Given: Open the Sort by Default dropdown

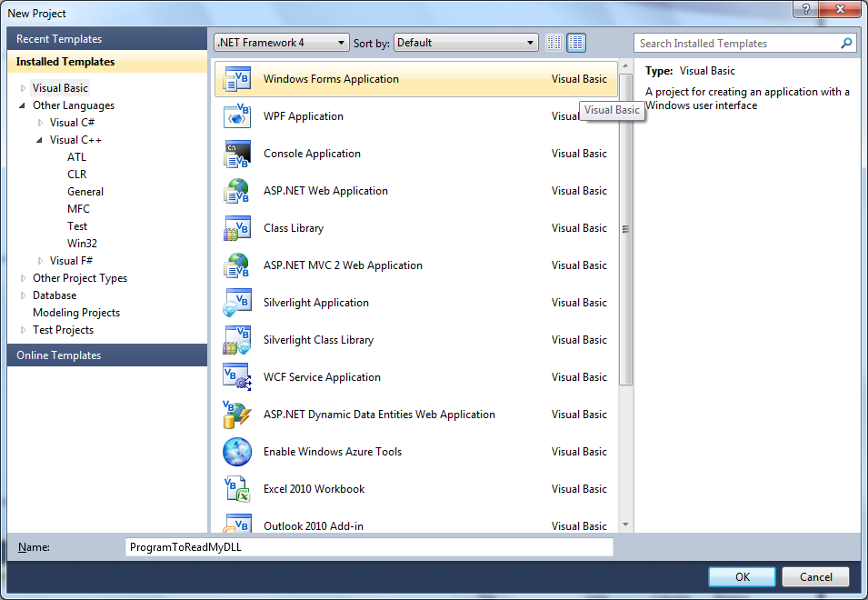Looking at the screenshot, I should click(x=465, y=43).
